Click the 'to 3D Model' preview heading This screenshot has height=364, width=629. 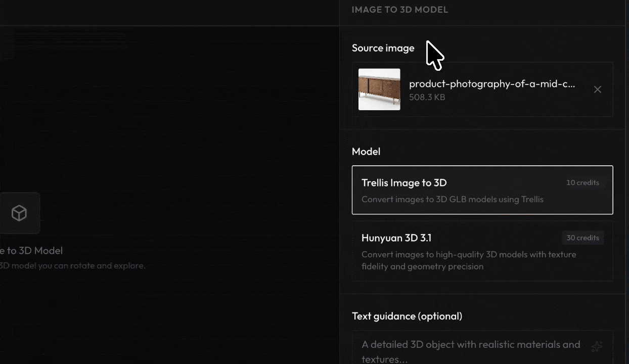pos(31,250)
